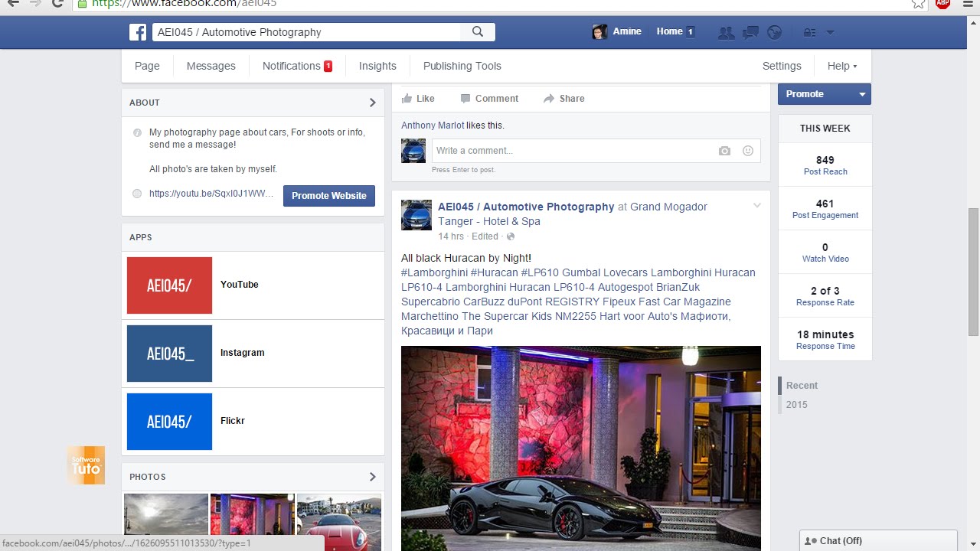Expand the About section arrow
Viewport: 980px width, 551px height.
373,103
